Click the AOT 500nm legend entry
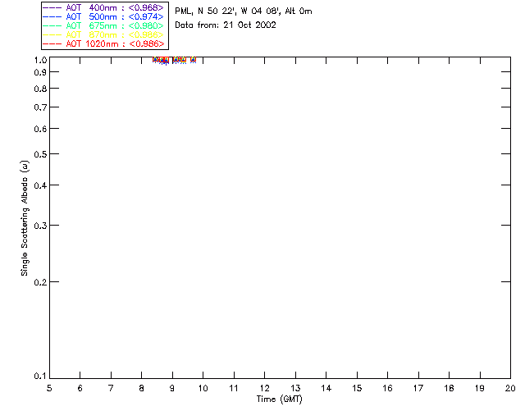 103,16
